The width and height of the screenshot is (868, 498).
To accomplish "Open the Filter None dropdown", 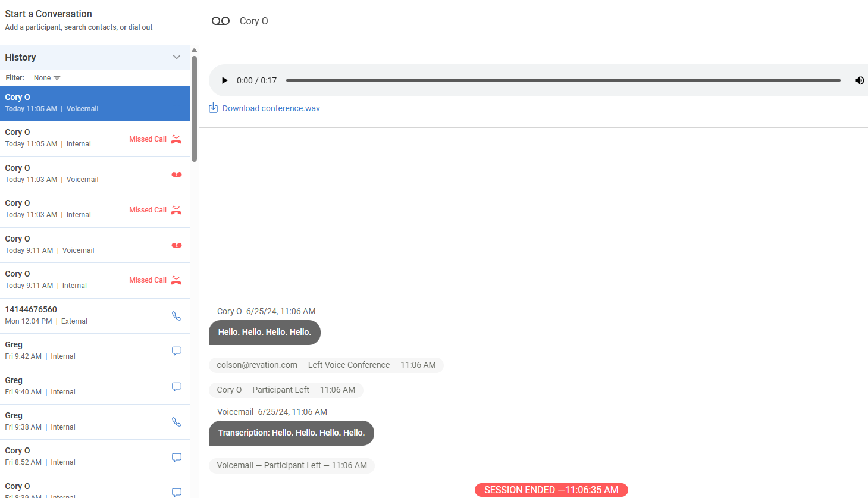I will click(47, 78).
